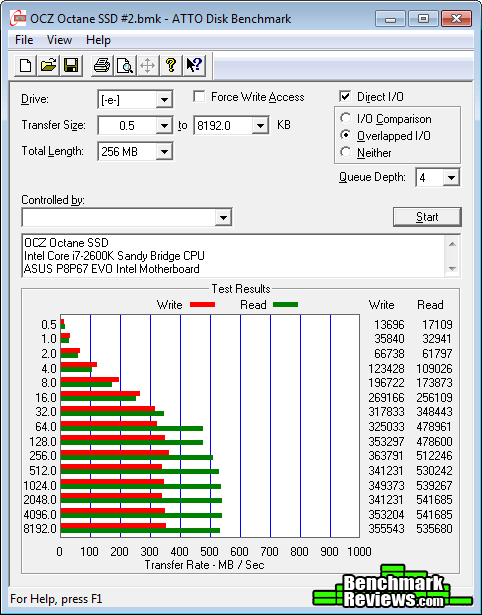The width and height of the screenshot is (482, 615).
Task: Save benchmark with floppy disk icon
Action: tap(71, 65)
